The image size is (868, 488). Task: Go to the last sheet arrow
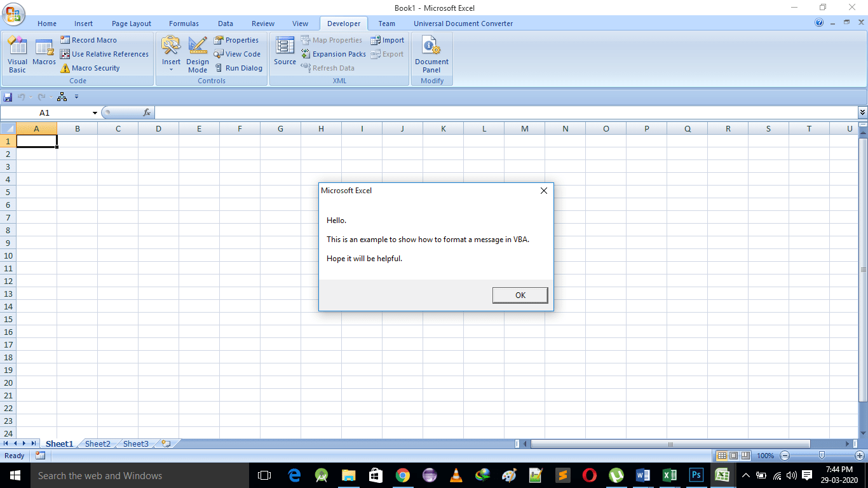point(34,444)
